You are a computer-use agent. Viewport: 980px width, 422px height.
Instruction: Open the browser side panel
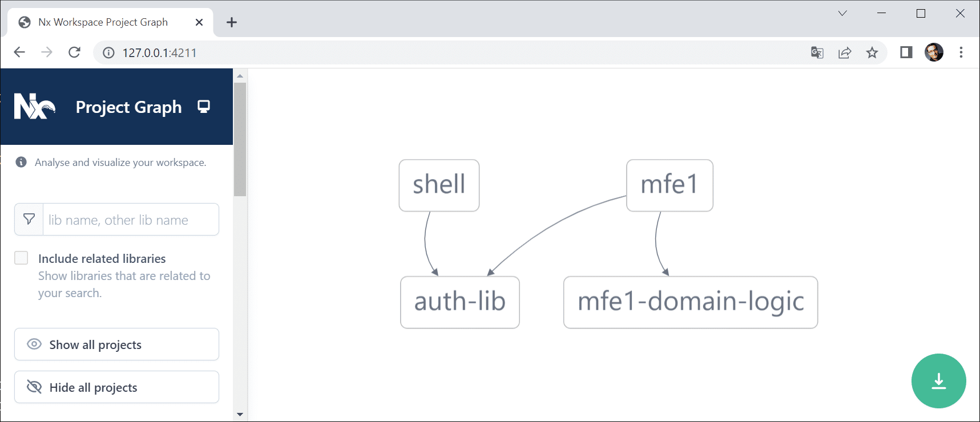coord(906,52)
